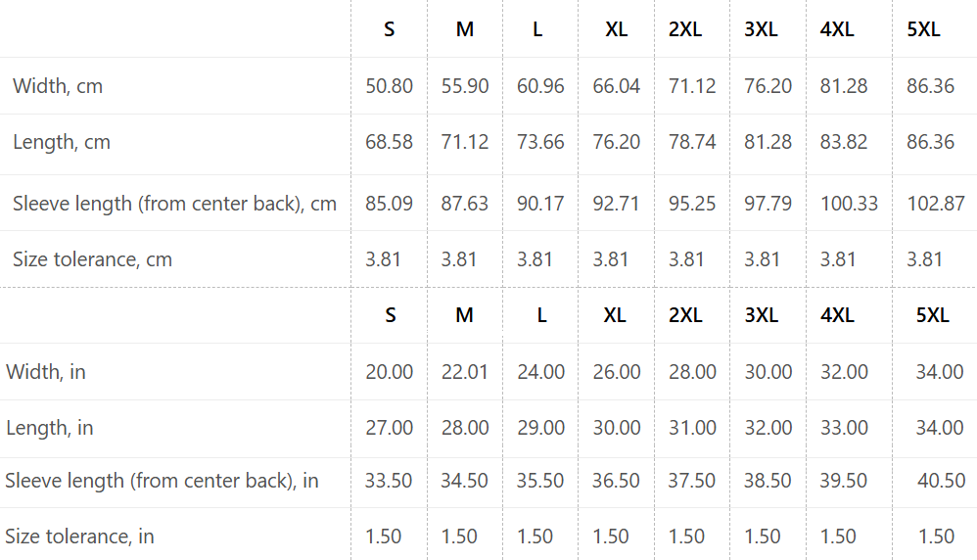
Task: Select the "Size tolerance, cm" row label
Action: tap(92, 259)
